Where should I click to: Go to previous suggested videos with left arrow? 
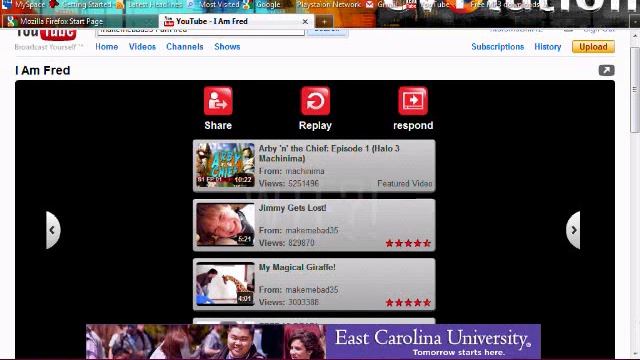53,230
